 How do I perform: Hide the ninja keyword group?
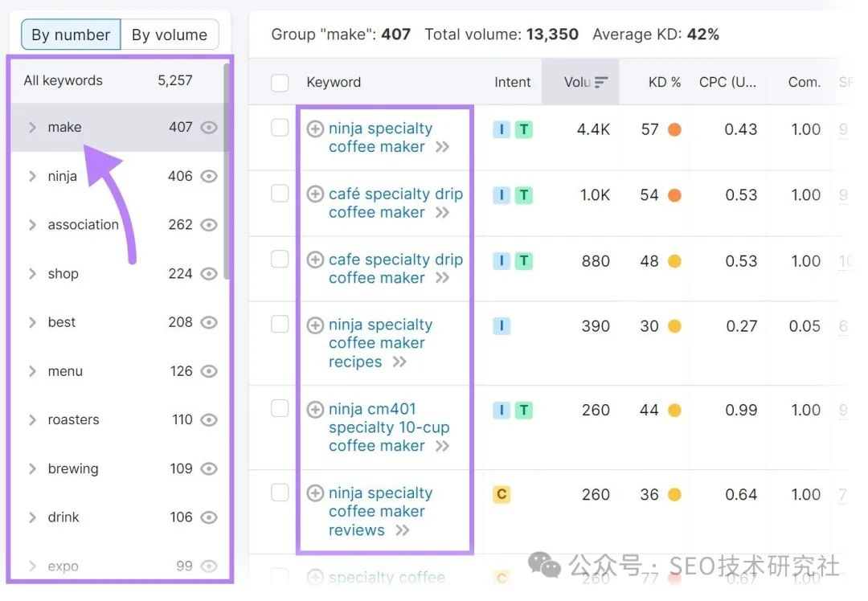pyautogui.click(x=209, y=176)
